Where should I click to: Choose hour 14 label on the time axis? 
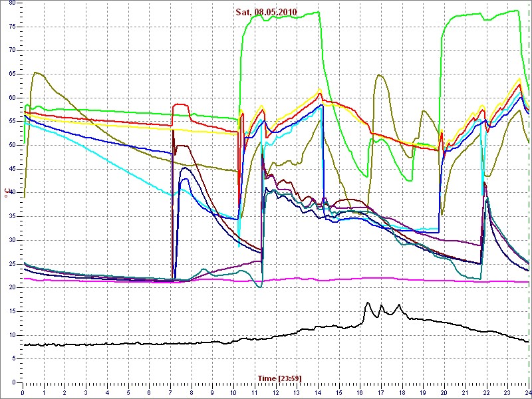coord(319,393)
